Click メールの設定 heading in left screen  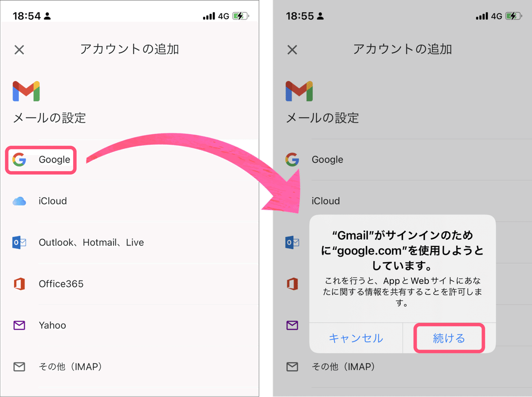[x=49, y=118]
